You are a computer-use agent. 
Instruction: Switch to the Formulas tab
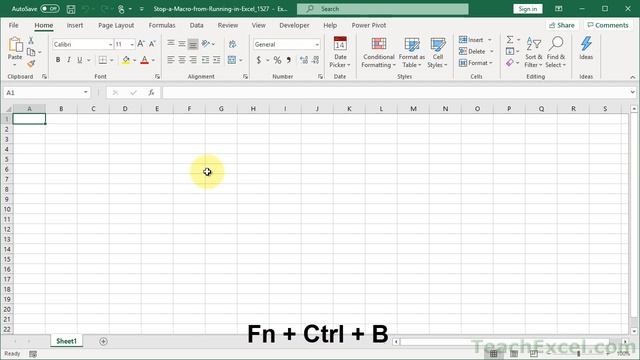162,25
